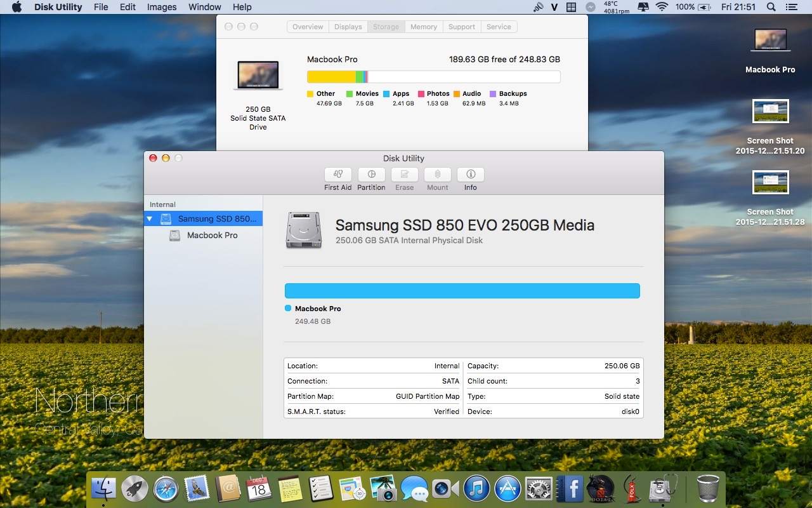This screenshot has height=508, width=812.
Task: Launch App Store from the dock
Action: [x=507, y=489]
